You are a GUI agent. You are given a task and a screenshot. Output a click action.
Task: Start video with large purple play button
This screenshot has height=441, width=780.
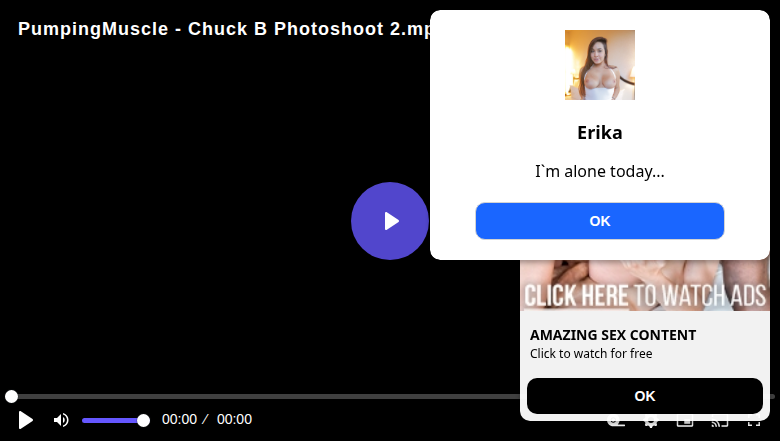coord(390,221)
